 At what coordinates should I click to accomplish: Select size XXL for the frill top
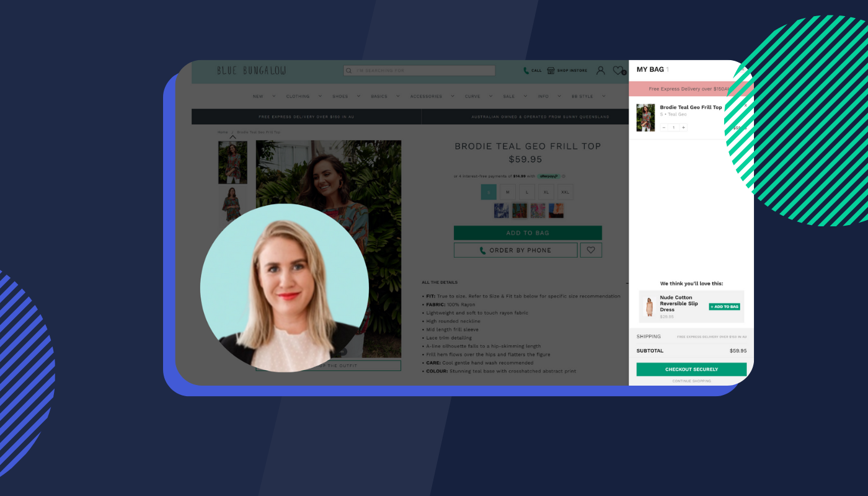(565, 192)
